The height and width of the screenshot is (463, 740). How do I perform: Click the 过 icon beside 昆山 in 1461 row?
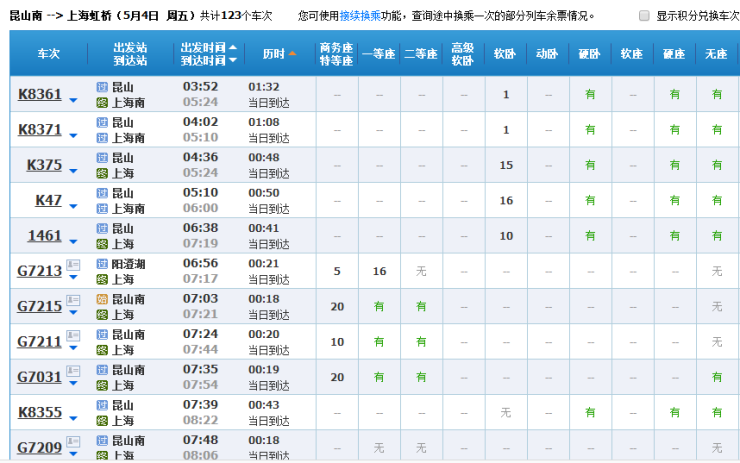coord(102,228)
